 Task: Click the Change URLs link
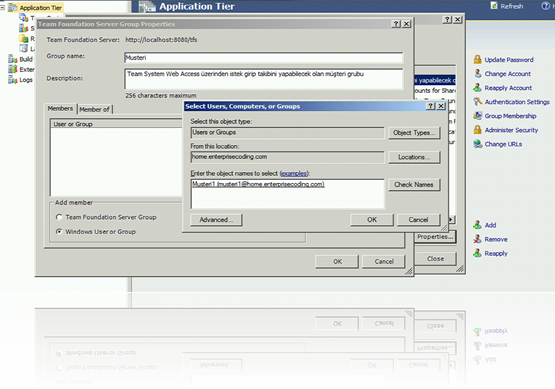pyautogui.click(x=503, y=144)
